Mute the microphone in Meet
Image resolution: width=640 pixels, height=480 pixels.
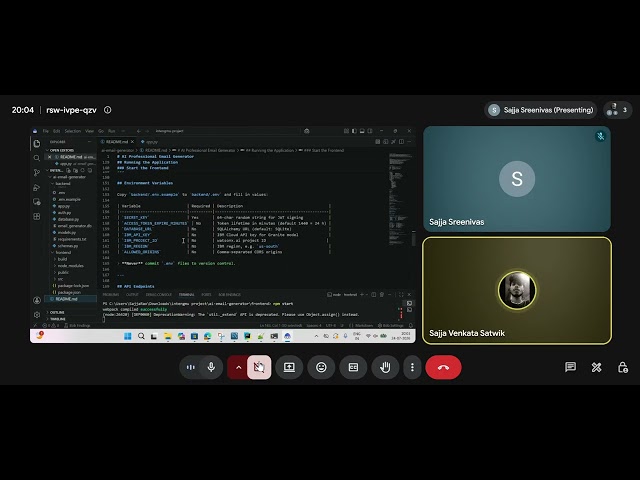pyautogui.click(x=211, y=367)
